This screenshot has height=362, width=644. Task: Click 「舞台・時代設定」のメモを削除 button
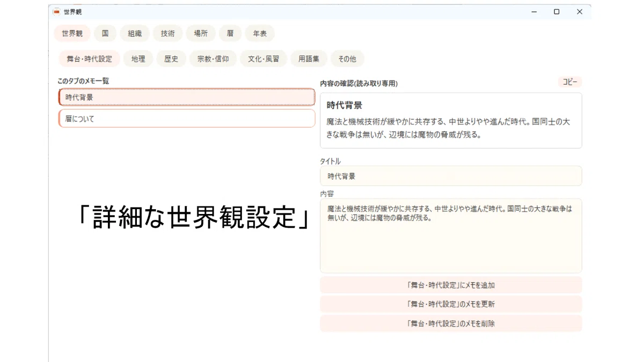(451, 323)
